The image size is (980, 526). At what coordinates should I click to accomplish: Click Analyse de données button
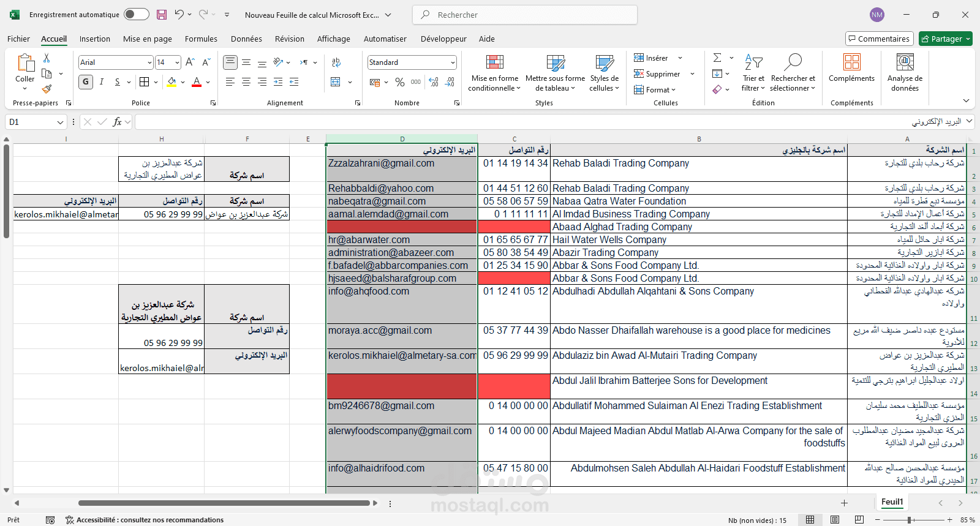pos(905,73)
